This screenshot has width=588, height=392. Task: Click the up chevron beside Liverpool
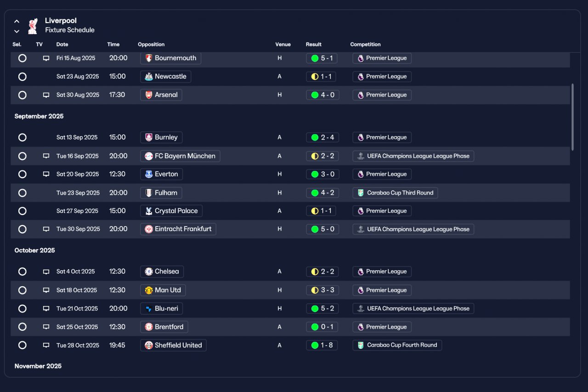17,21
